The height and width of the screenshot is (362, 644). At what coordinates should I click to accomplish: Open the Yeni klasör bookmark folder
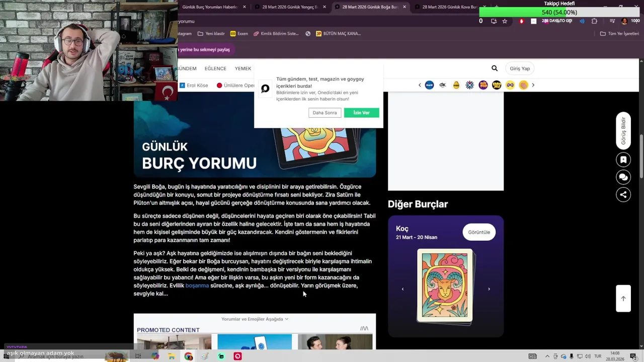coord(211,34)
